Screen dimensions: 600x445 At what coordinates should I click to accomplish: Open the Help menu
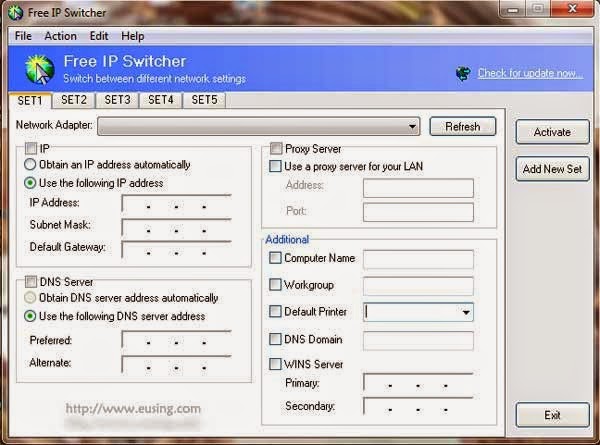click(132, 36)
